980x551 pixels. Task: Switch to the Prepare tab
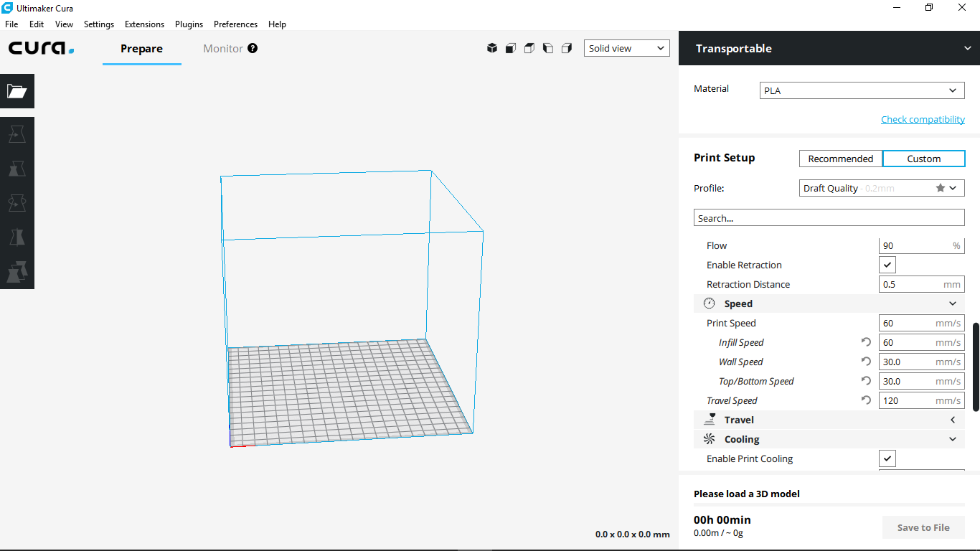tap(141, 48)
